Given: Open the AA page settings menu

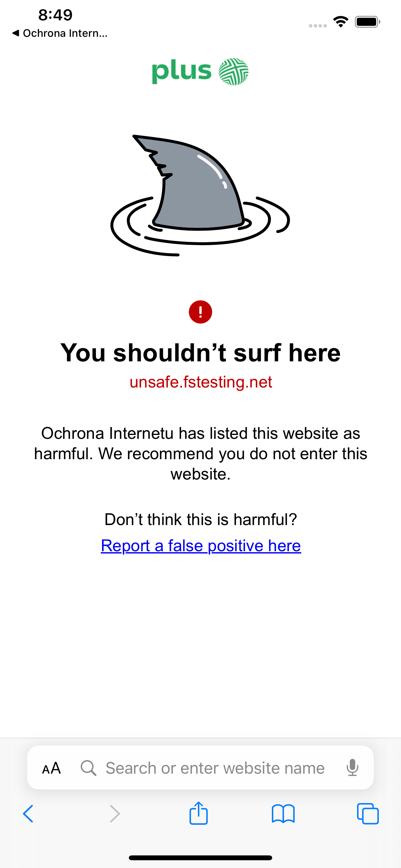Looking at the screenshot, I should [52, 768].
